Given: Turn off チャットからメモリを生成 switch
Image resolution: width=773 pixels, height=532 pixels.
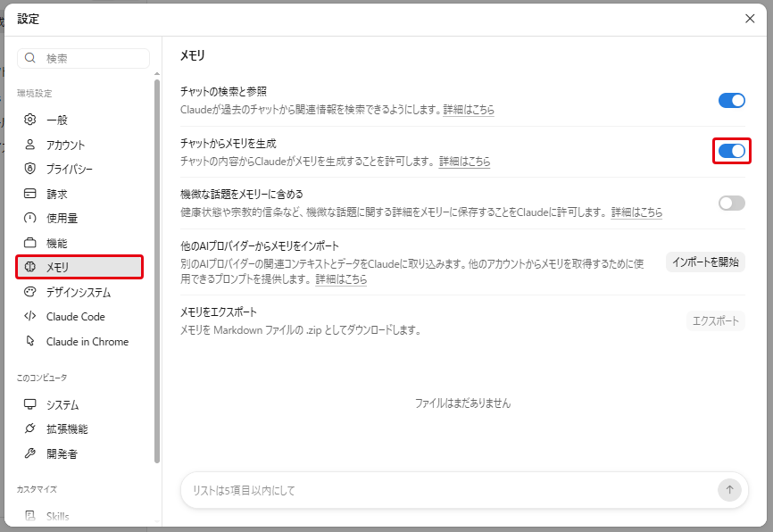Looking at the screenshot, I should click(732, 151).
